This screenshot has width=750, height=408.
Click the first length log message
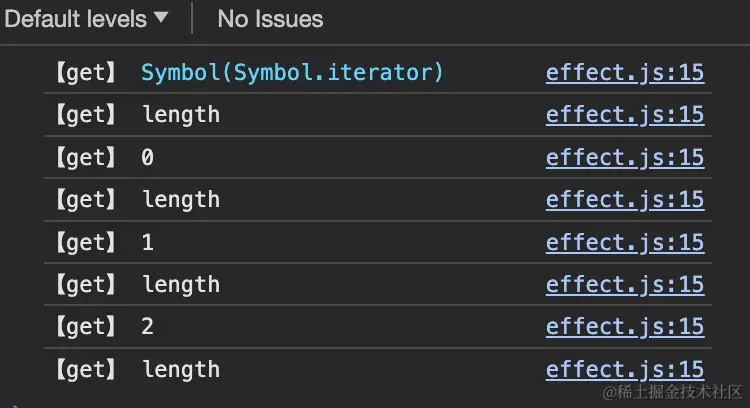click(181, 115)
